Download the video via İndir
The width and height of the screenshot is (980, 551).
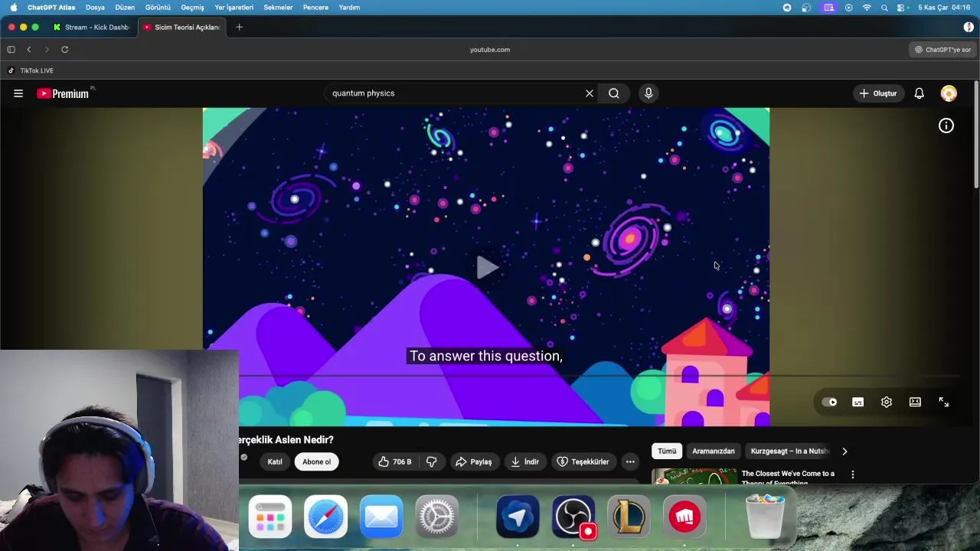(525, 461)
